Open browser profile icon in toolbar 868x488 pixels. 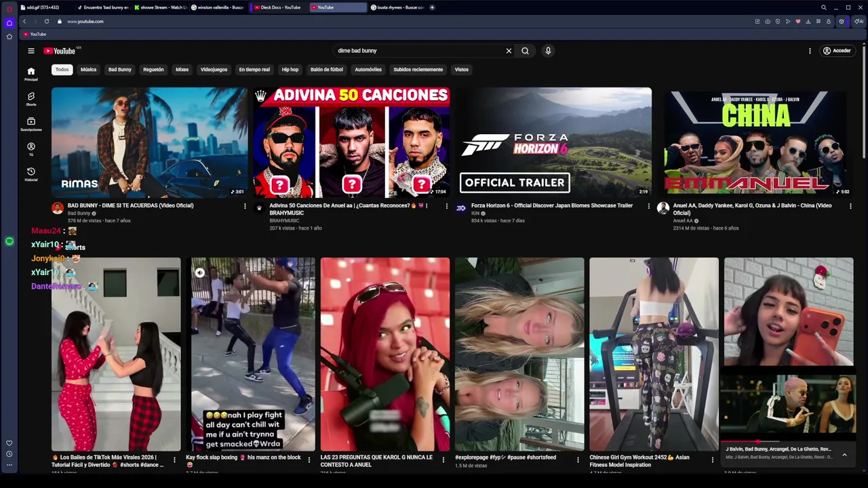point(828,21)
